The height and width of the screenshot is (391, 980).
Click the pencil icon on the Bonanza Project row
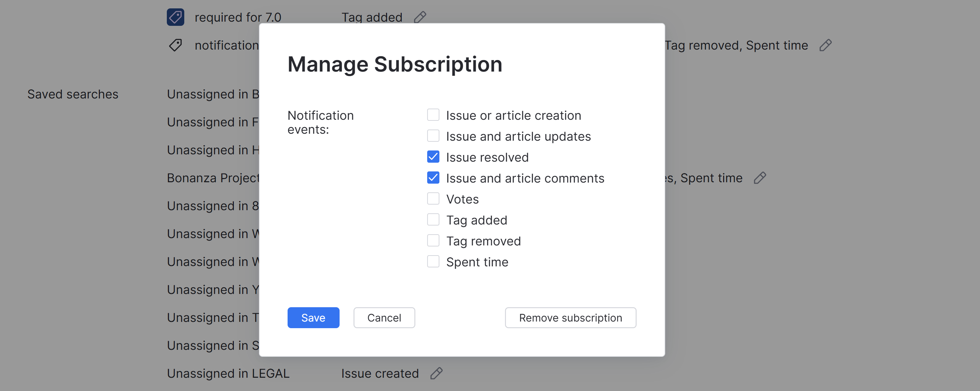click(x=760, y=178)
